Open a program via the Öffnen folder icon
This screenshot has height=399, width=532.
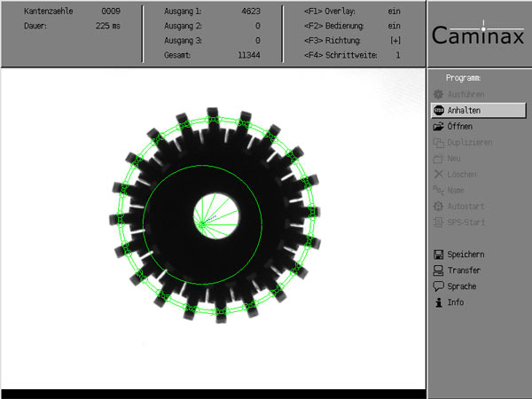coord(438,127)
